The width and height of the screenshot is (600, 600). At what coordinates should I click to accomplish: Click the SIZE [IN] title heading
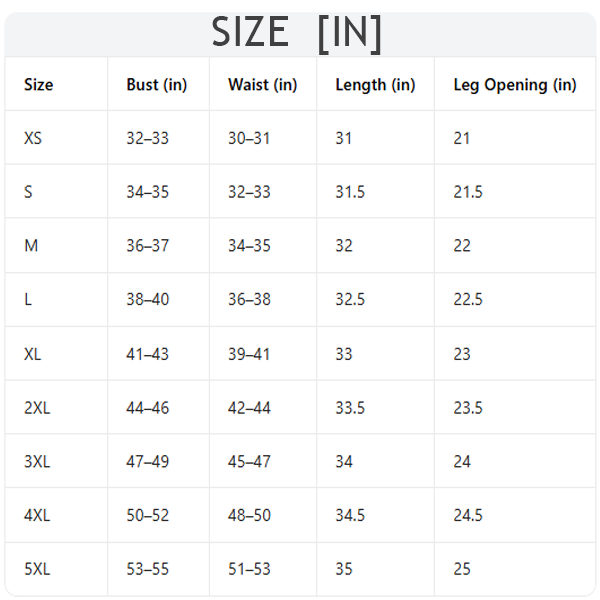pyautogui.click(x=297, y=33)
